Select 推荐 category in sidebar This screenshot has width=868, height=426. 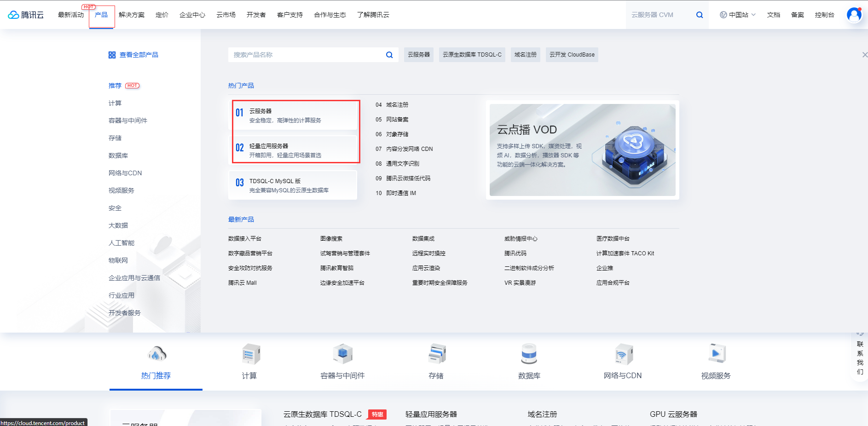point(115,86)
